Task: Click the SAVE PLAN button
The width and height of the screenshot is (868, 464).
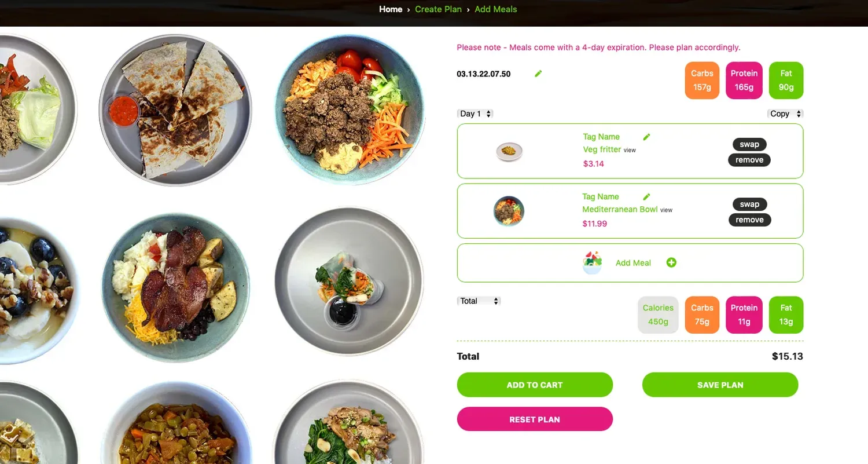Action: point(720,385)
